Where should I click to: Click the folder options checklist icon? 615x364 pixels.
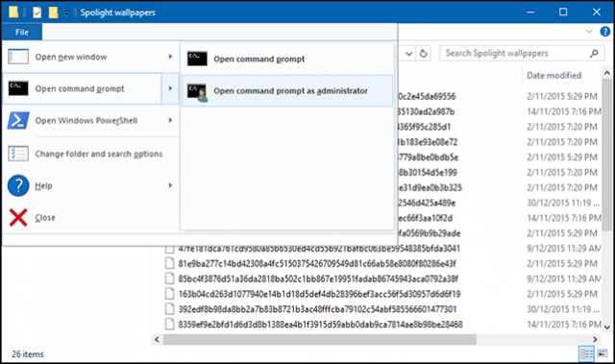[x=18, y=154]
